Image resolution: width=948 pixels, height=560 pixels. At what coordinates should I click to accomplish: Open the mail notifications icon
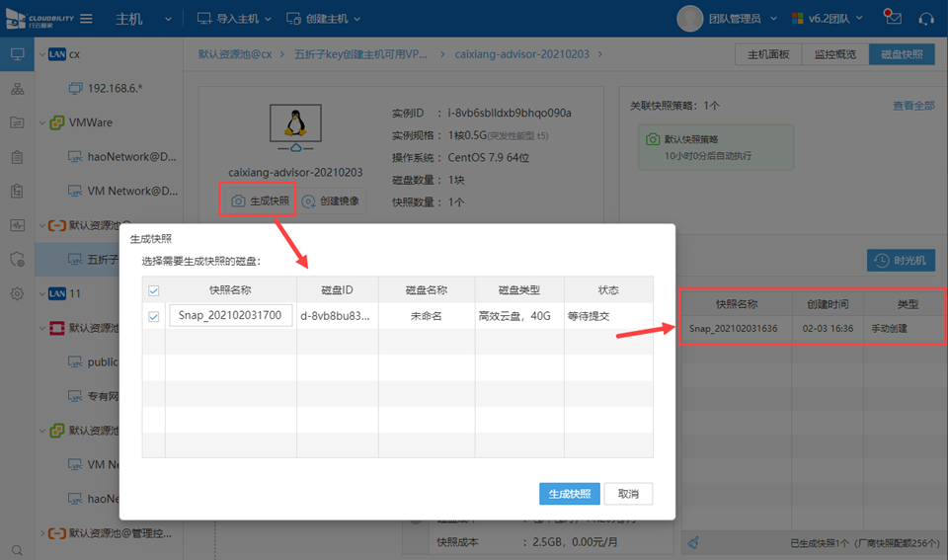(893, 19)
